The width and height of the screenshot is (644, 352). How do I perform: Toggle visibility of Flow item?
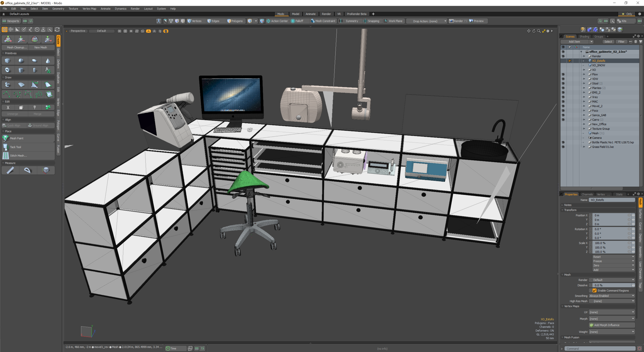(x=563, y=74)
